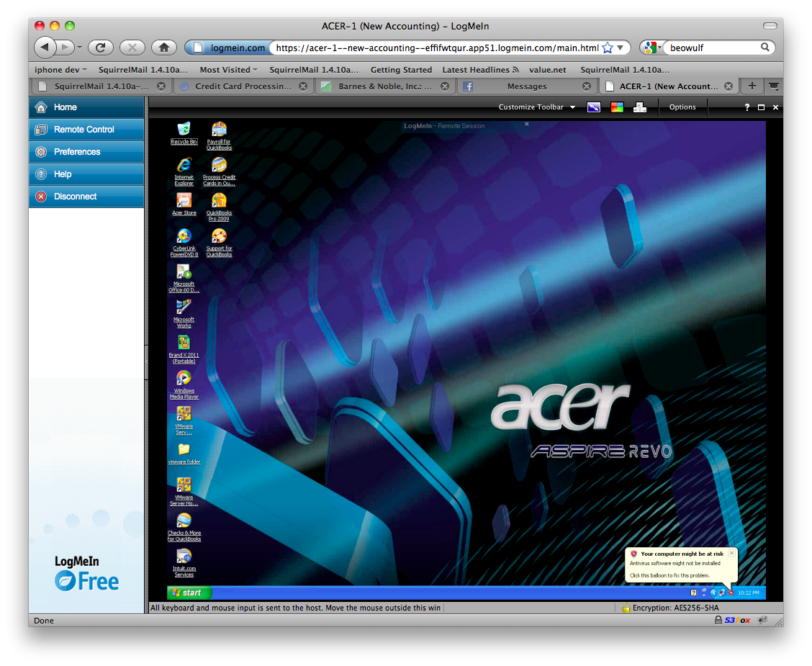The width and height of the screenshot is (812, 666).
Task: Click the Options toolbar button
Action: 682,107
